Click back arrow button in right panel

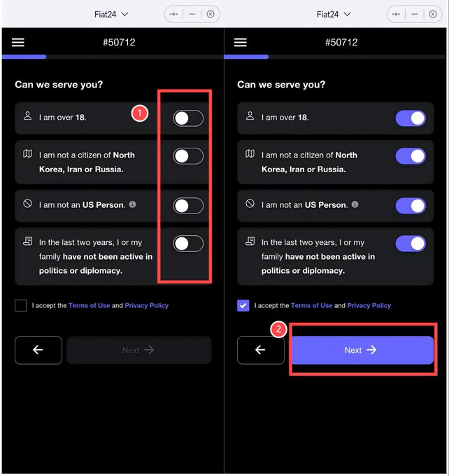coord(261,350)
